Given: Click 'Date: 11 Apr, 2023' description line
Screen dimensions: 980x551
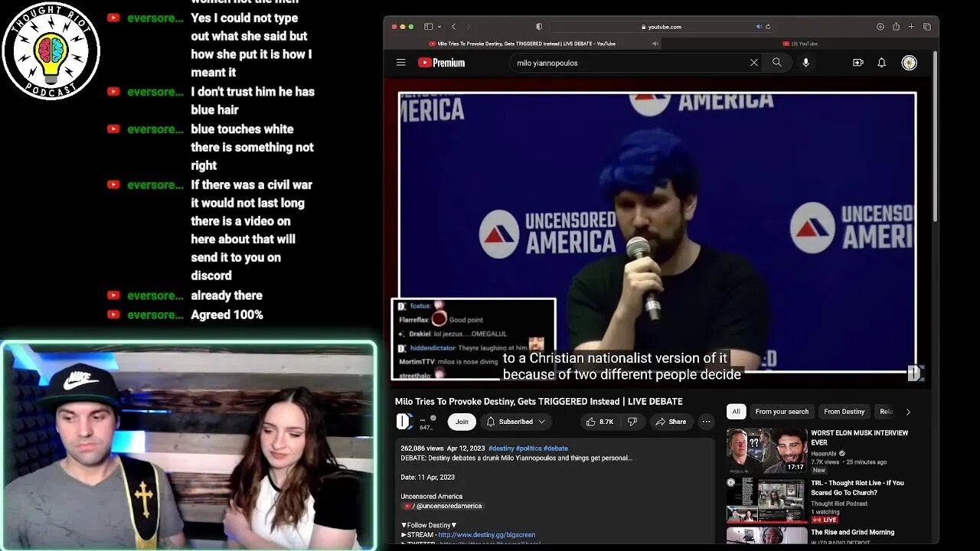Looking at the screenshot, I should pos(427,477).
